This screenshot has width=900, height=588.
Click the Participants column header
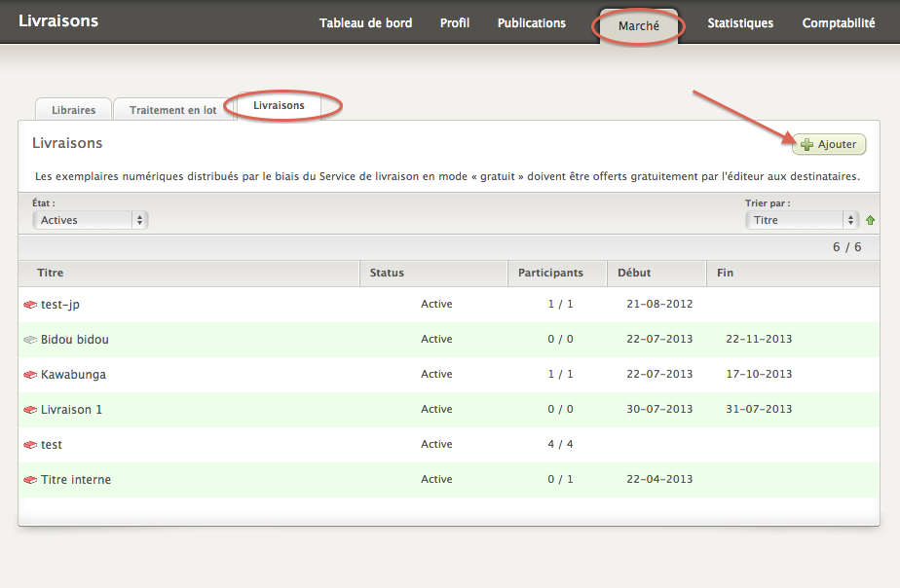coord(550,273)
